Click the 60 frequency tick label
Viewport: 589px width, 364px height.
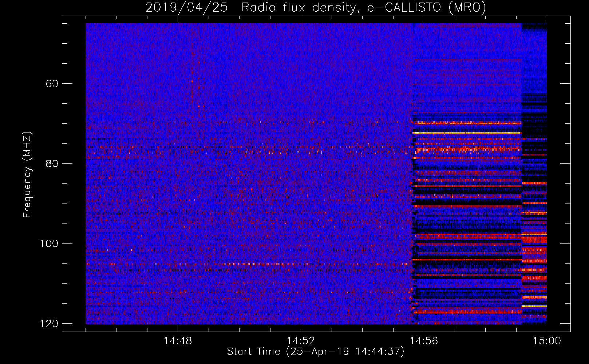(52, 84)
